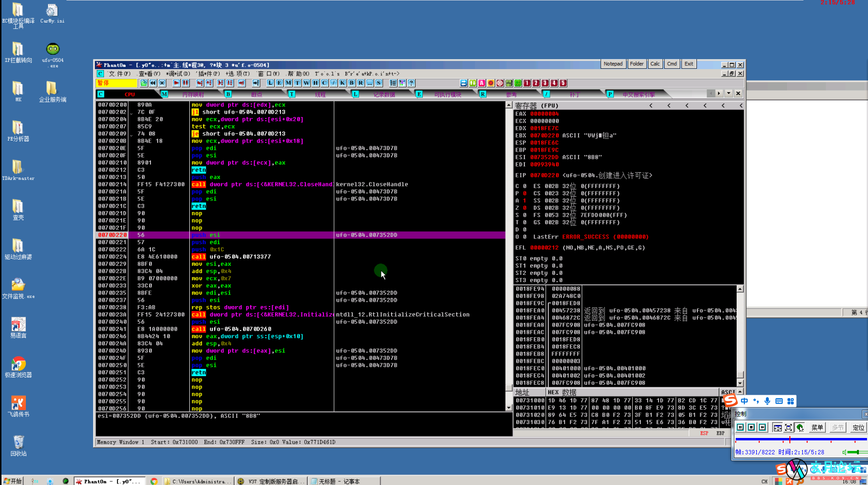Click the Open file toolbar icon
868x485 pixels.
[x=143, y=83]
